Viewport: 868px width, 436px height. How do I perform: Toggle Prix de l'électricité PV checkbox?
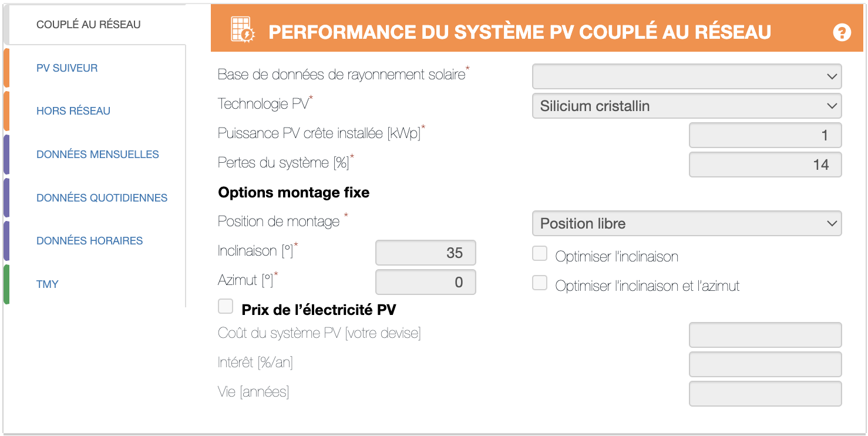point(226,307)
